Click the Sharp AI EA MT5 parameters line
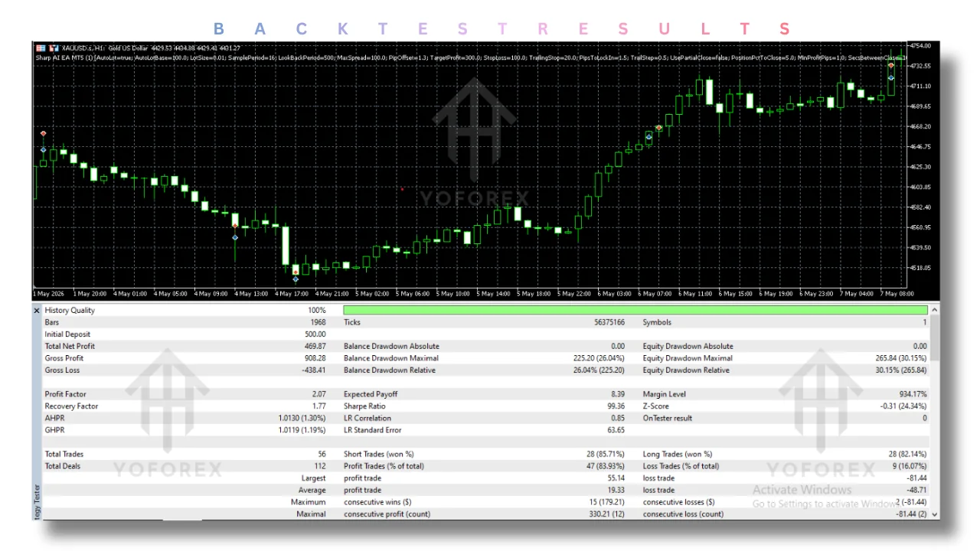Viewport: 980px width, 551px height. 471,57
